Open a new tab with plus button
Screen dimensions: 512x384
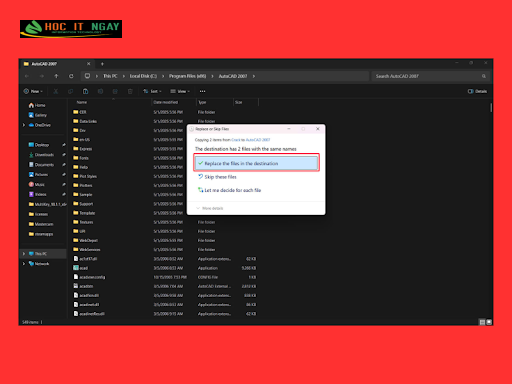tap(102, 64)
